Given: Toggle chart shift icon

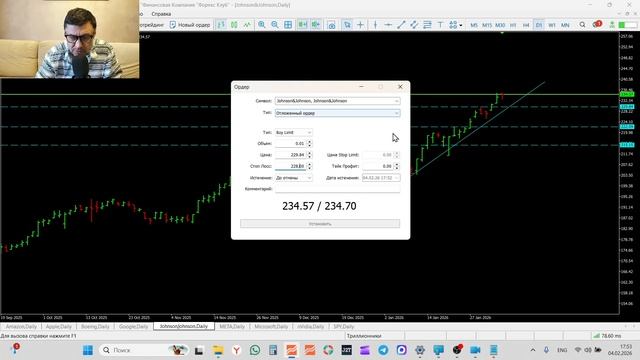Looking at the screenshot, I should click(316, 25).
